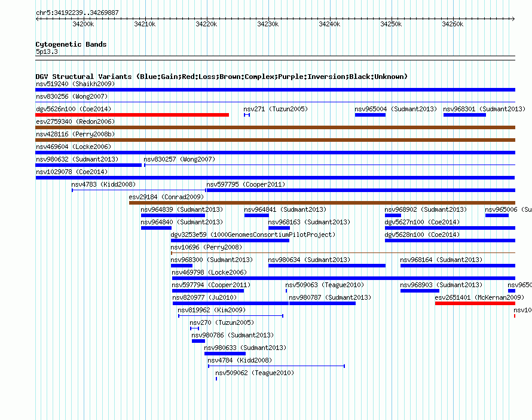Viewport: 532px width, 420px height.
Task: Open nsv1029078 (Coe2014) variant label
Action: click(72, 172)
